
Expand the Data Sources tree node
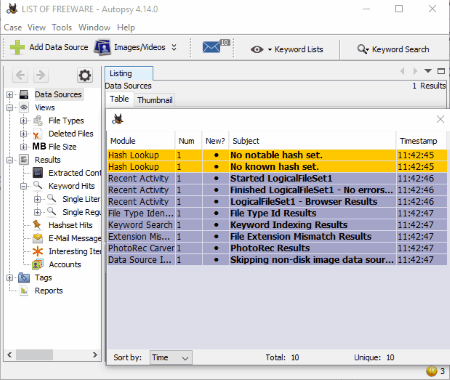[x=10, y=95]
